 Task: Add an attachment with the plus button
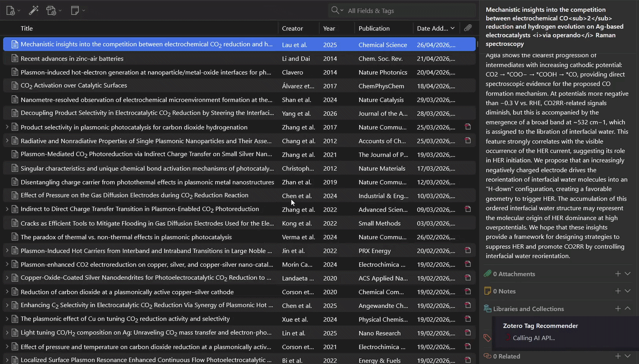click(x=618, y=274)
